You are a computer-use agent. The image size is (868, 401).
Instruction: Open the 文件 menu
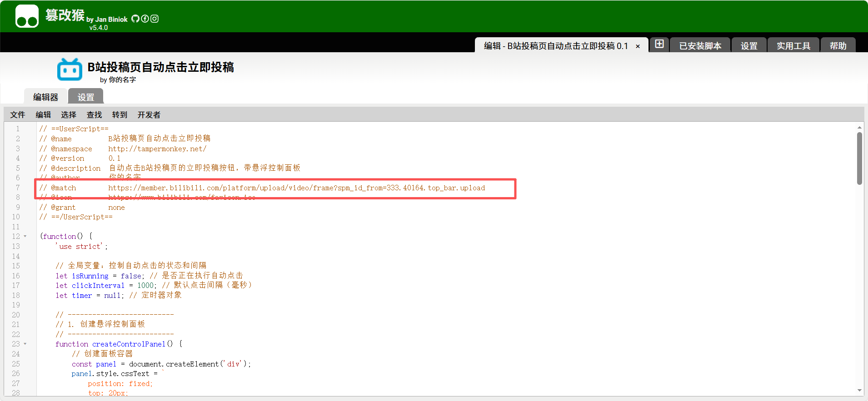[x=18, y=115]
